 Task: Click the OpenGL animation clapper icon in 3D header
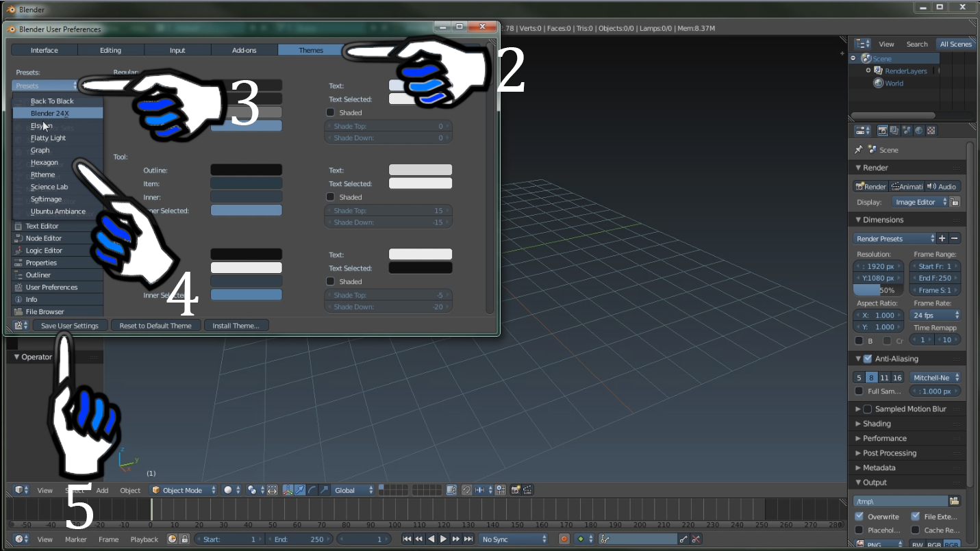pos(529,490)
